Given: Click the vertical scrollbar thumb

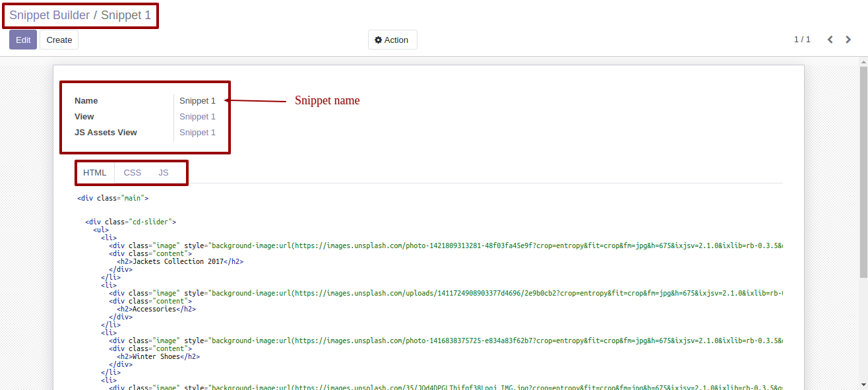Looking at the screenshot, I should (863, 172).
